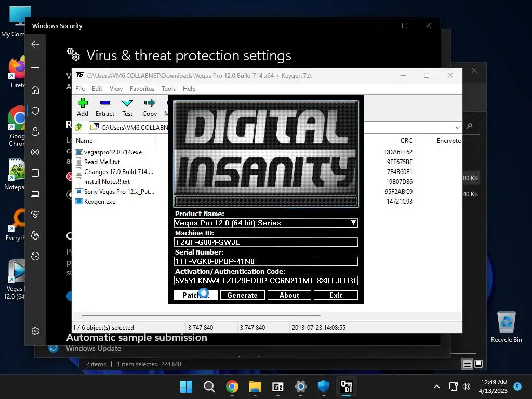Click the Extract toolbar button in 7-Zip
532x399 pixels.
pyautogui.click(x=105, y=107)
